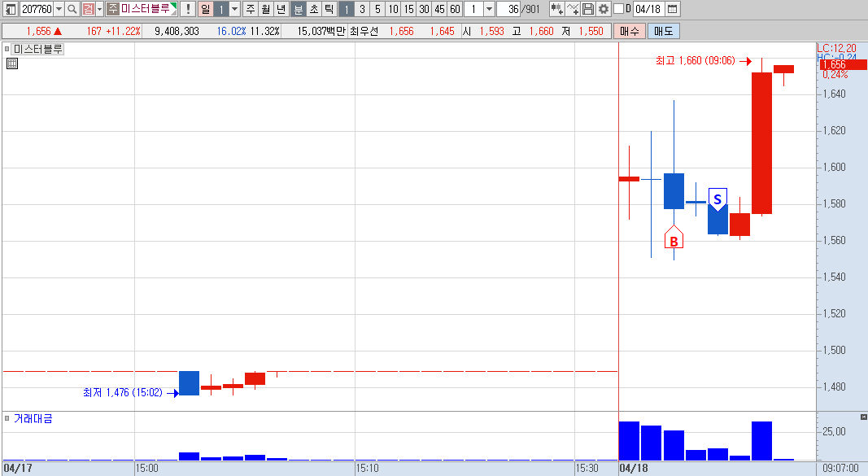Toggle the sidebar panel icon
Viewport: 868px width, 476px height.
coord(10,9)
